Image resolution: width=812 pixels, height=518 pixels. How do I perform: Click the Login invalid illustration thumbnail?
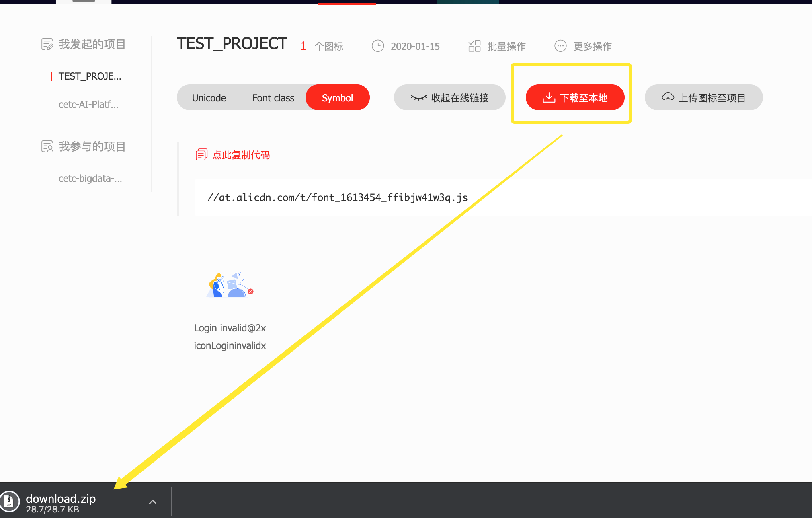coord(230,286)
